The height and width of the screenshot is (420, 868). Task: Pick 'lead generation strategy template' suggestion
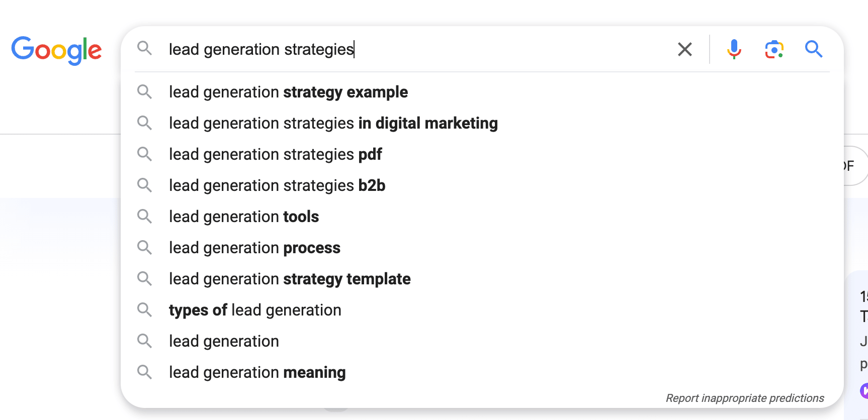(x=482, y=279)
